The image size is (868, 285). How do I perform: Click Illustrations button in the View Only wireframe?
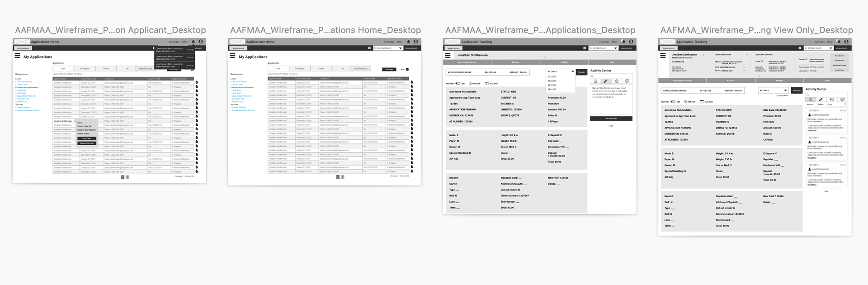pos(840,61)
